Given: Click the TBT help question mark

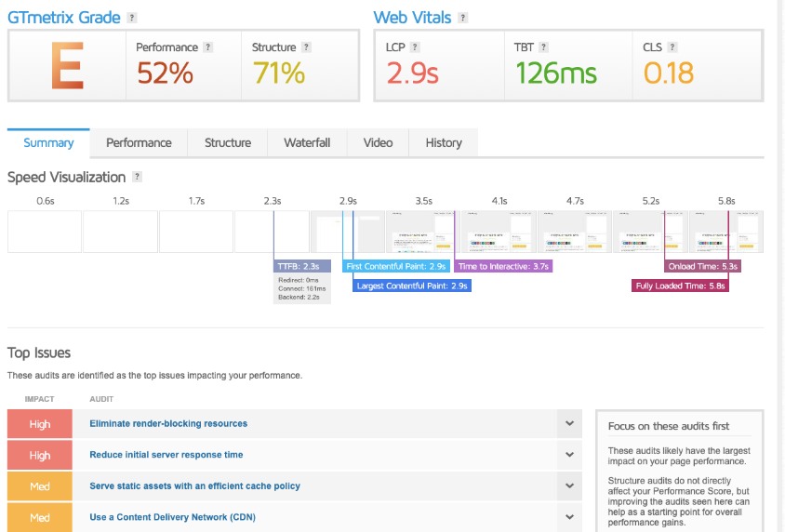Looking at the screenshot, I should (x=545, y=47).
